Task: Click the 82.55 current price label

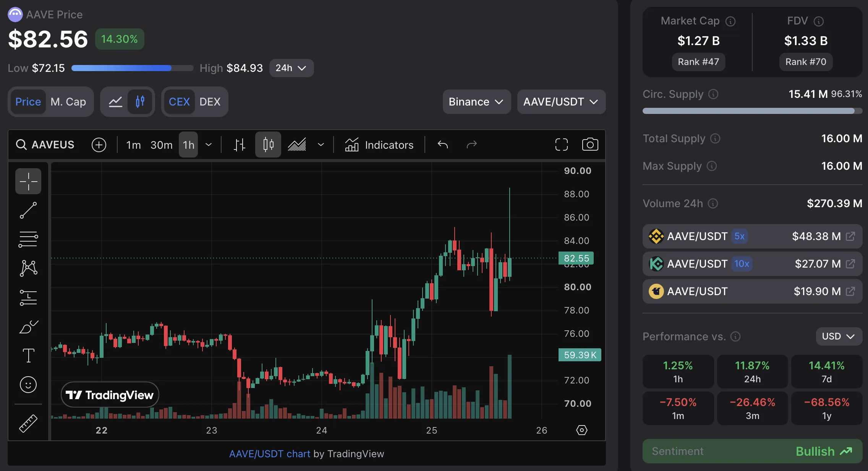Action: point(576,258)
